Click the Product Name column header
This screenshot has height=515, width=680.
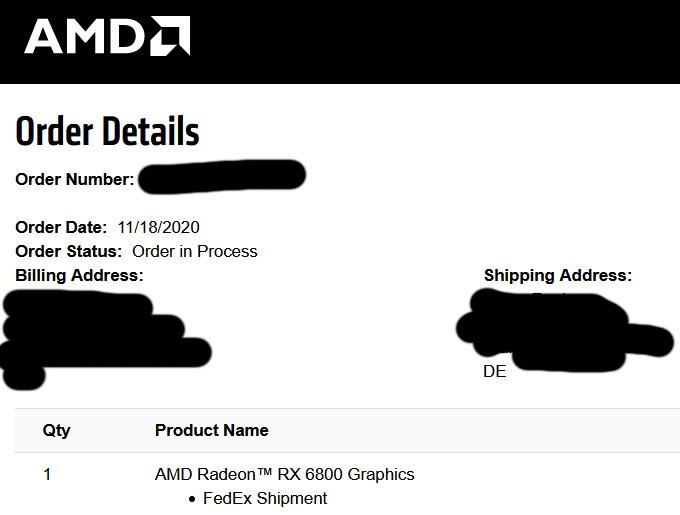(x=211, y=430)
